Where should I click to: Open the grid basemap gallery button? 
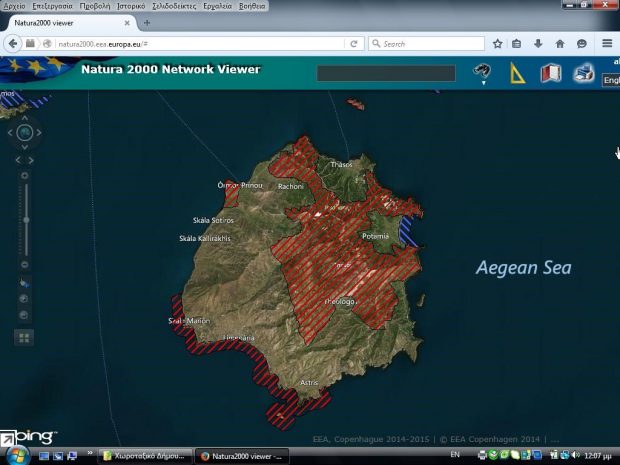click(x=24, y=338)
